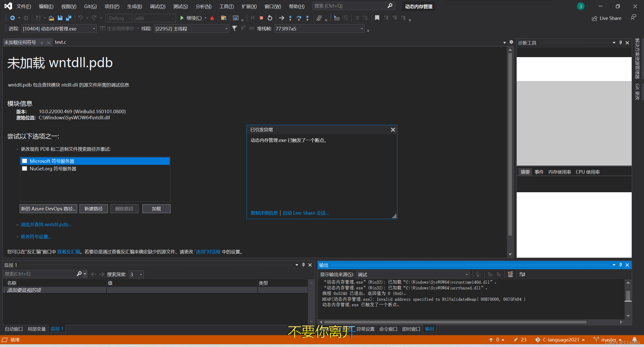The width and height of the screenshot is (644, 347).
Task: Clear all output with toolbar icon
Action: coord(510,274)
